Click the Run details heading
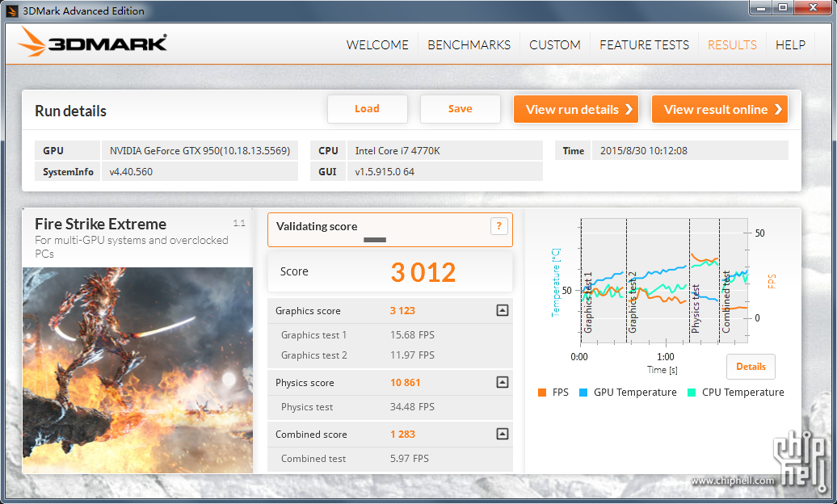The width and height of the screenshot is (837, 504). (x=70, y=111)
